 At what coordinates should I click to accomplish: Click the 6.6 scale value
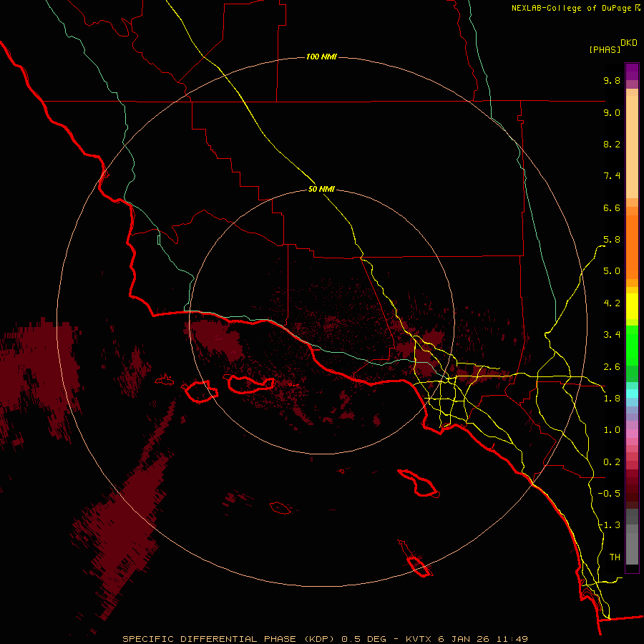click(x=612, y=208)
